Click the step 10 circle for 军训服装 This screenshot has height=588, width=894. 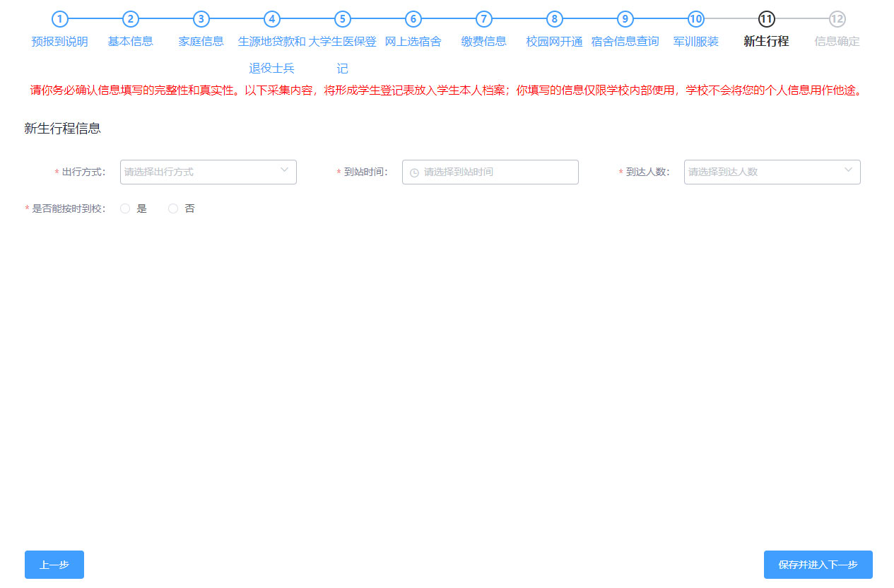[696, 19]
